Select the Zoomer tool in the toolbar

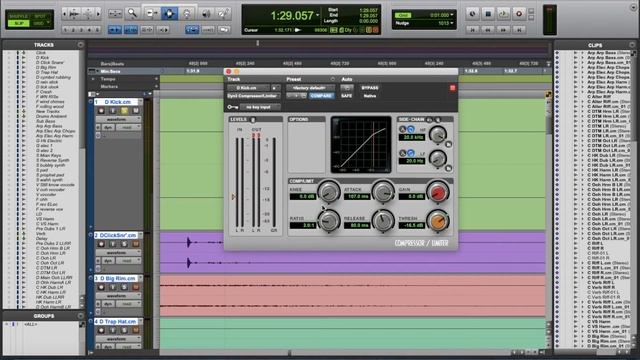click(132, 13)
